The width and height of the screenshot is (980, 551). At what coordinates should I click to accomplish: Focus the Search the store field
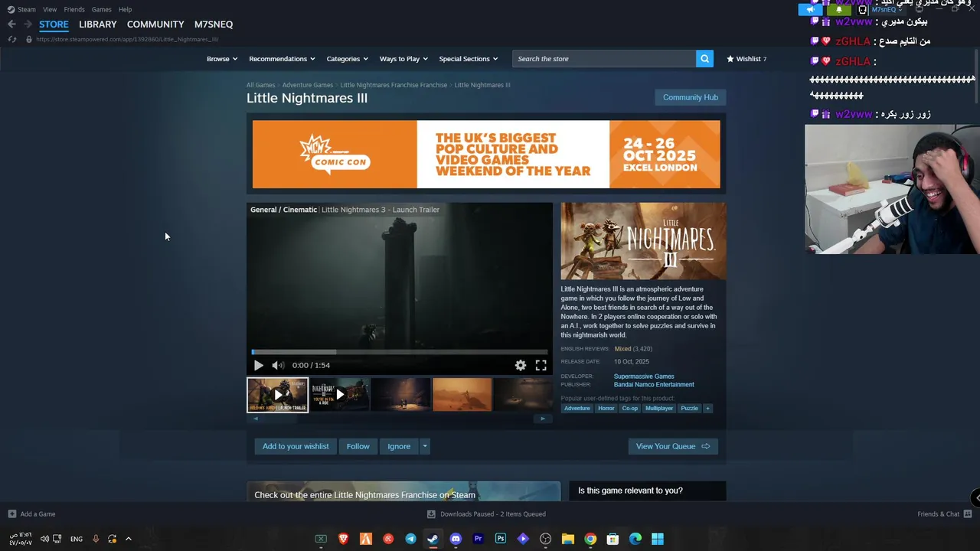click(x=604, y=59)
